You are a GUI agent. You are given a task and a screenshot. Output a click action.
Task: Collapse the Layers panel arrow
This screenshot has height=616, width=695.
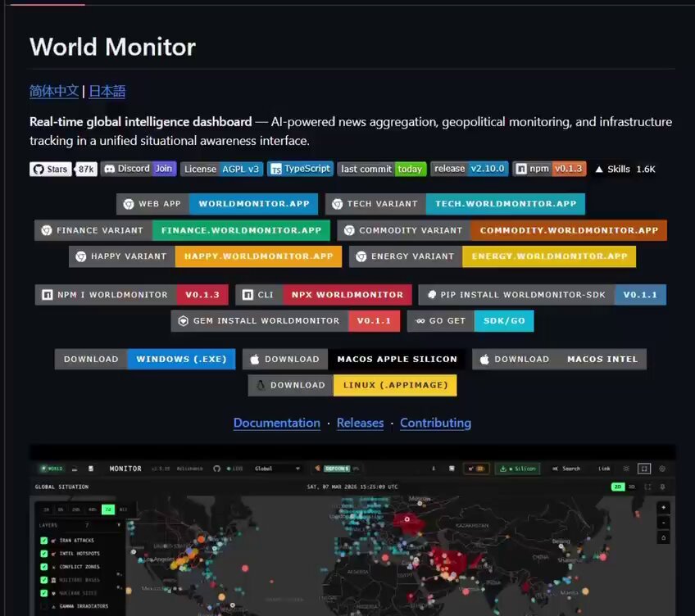[118, 525]
